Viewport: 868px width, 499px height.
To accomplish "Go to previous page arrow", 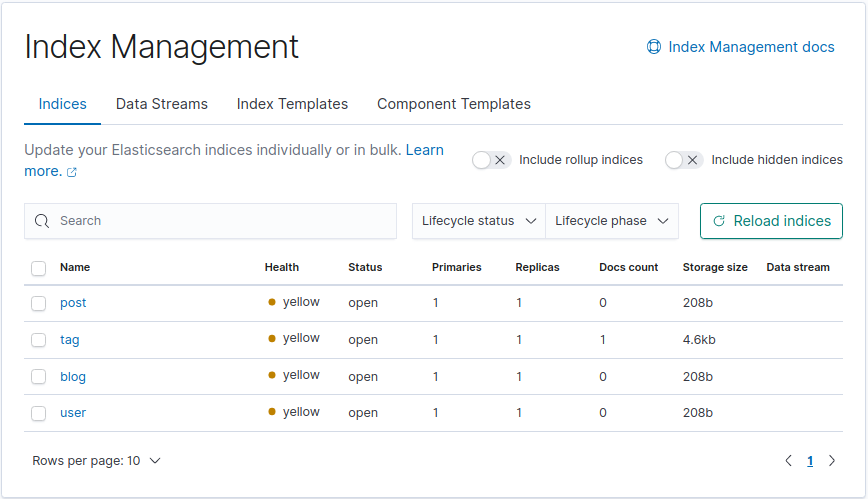I will tap(788, 461).
